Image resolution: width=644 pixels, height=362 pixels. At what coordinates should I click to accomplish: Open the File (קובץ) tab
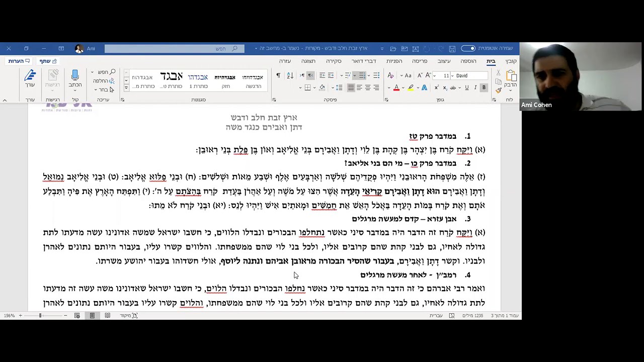(511, 61)
